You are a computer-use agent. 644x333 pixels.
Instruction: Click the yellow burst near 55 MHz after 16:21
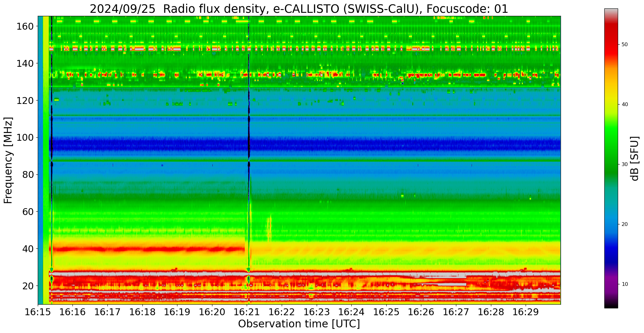[x=269, y=228]
